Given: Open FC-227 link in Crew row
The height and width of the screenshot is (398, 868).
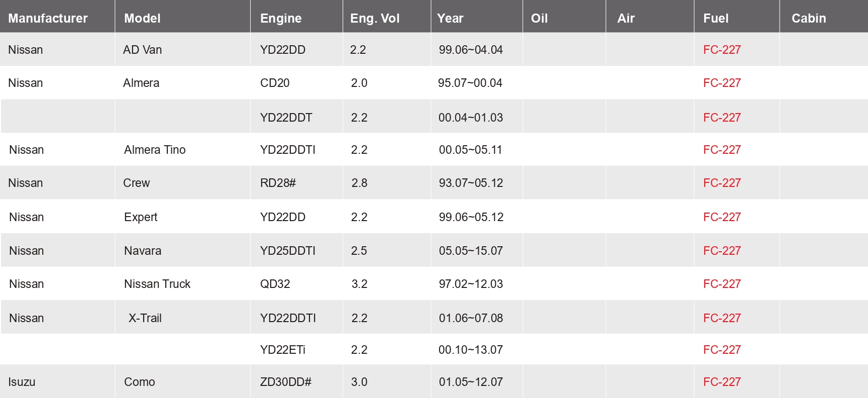Looking at the screenshot, I should coord(722,183).
